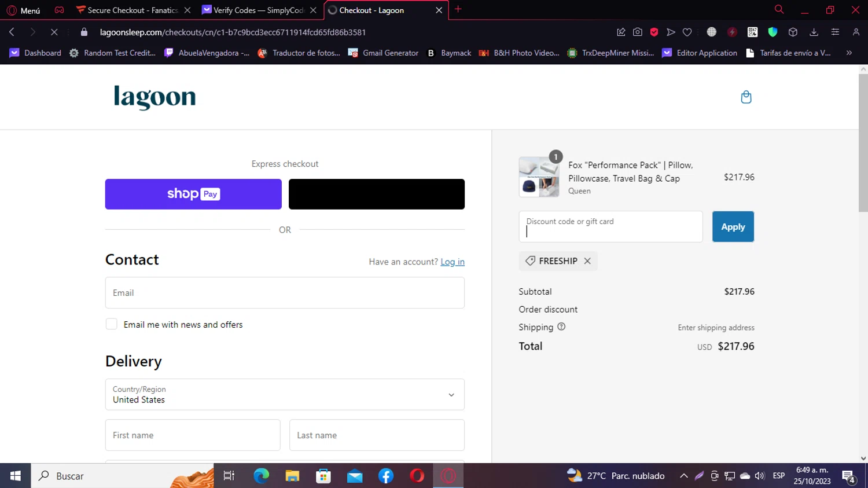
Task: Click the Discount code or gift card field
Action: pos(610,227)
